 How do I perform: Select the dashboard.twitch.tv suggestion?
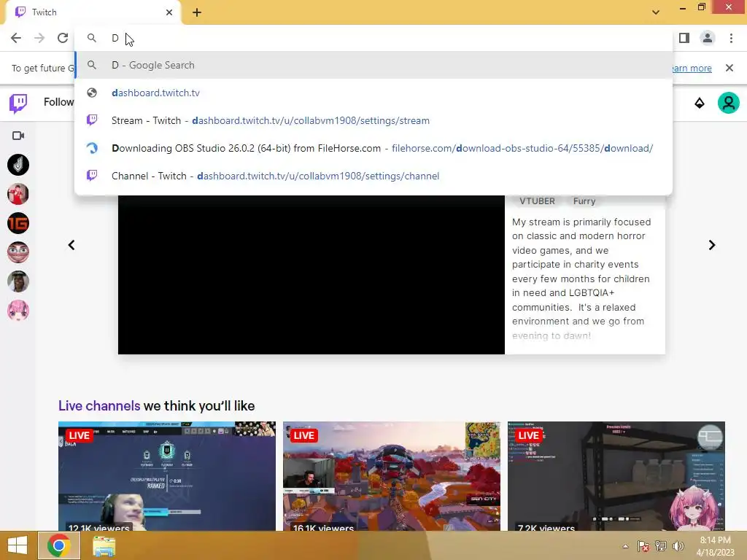374,93
